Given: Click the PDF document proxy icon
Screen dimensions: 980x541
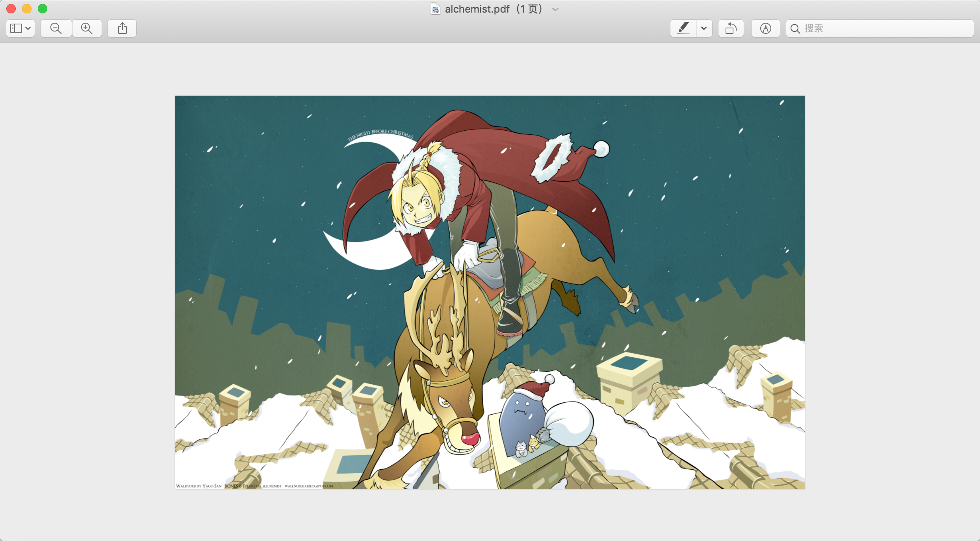Looking at the screenshot, I should (435, 9).
